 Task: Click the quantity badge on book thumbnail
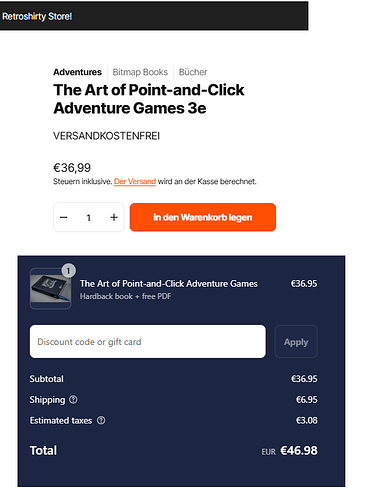pos(68,271)
